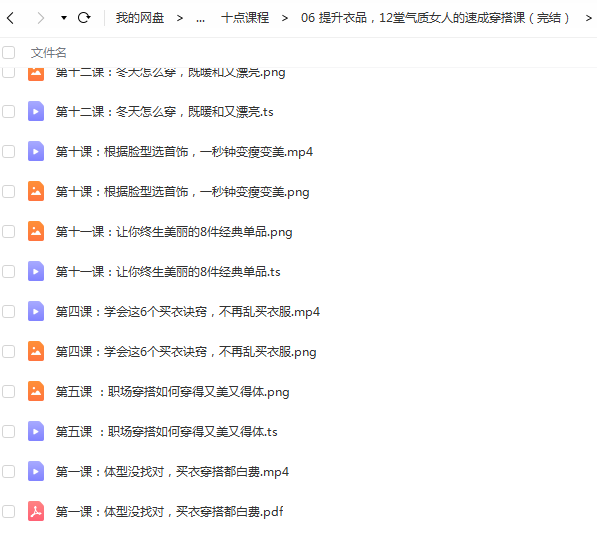This screenshot has width=597, height=535.
Task: Open the navigation history dropdown arrow
Action: (64, 18)
